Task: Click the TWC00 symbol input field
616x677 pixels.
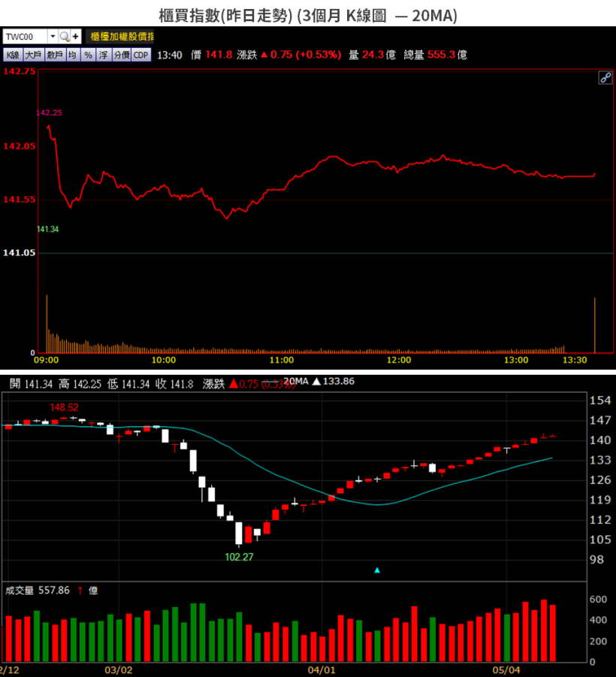Action: (25, 37)
